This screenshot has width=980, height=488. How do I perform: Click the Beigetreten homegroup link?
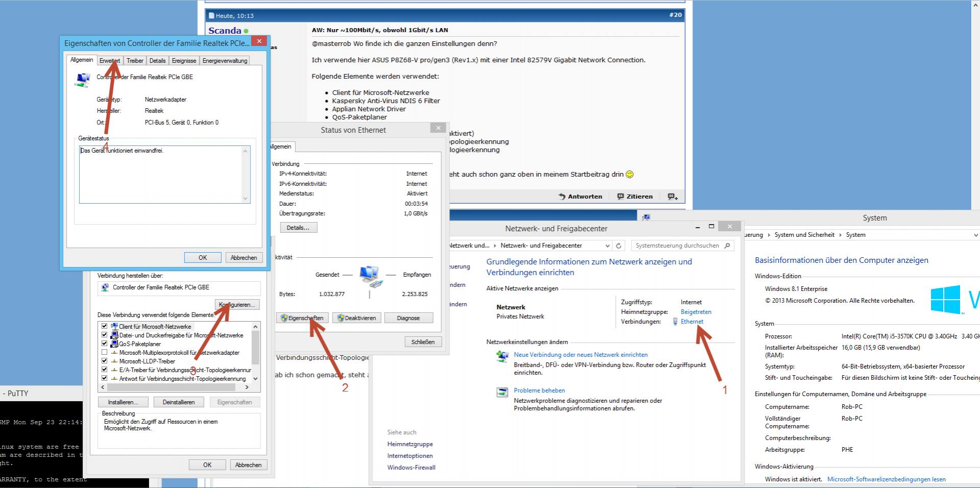coord(696,312)
